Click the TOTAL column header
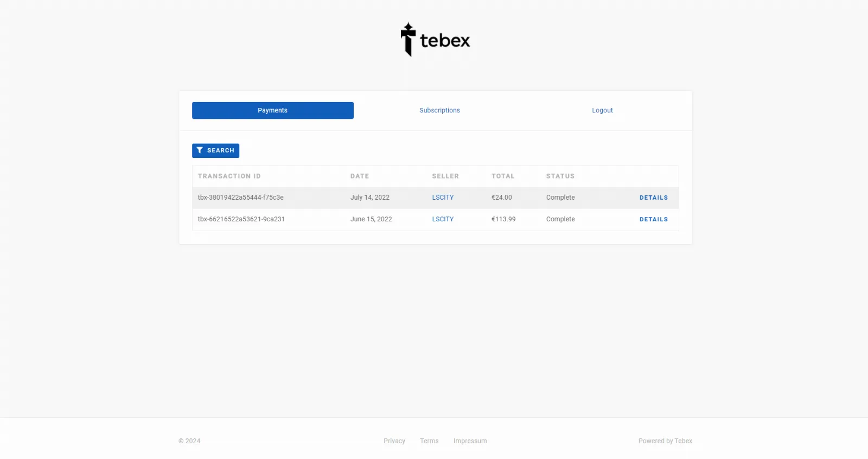 click(x=503, y=176)
